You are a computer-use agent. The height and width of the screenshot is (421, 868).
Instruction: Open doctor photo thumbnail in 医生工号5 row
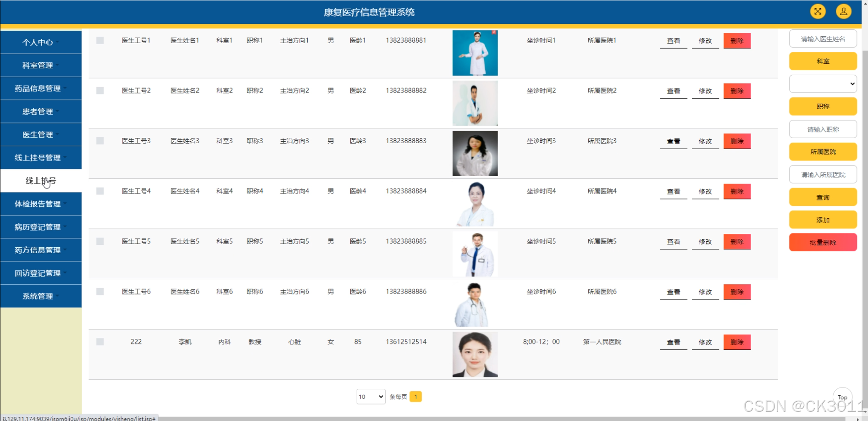tap(475, 254)
